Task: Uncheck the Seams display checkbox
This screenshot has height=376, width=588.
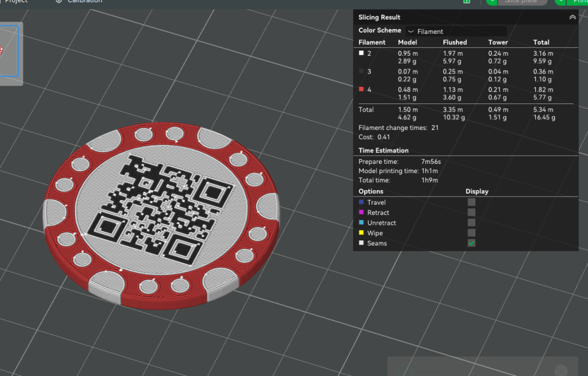Action: (x=471, y=243)
